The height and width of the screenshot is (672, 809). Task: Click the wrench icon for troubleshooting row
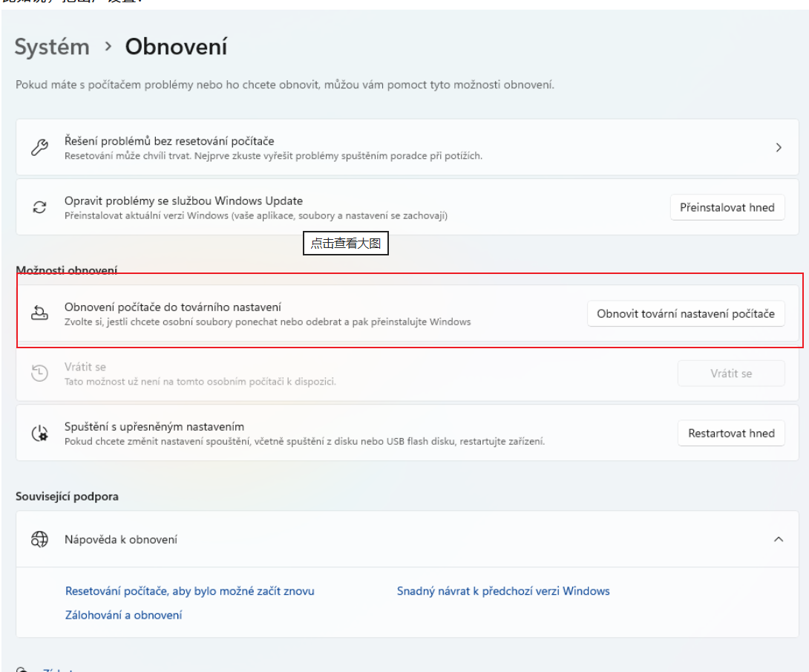(x=40, y=148)
